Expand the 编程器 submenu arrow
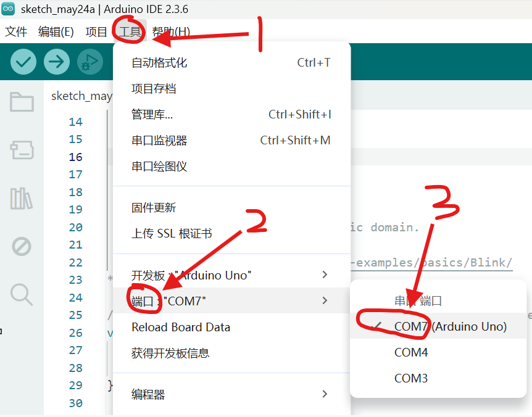 click(325, 394)
